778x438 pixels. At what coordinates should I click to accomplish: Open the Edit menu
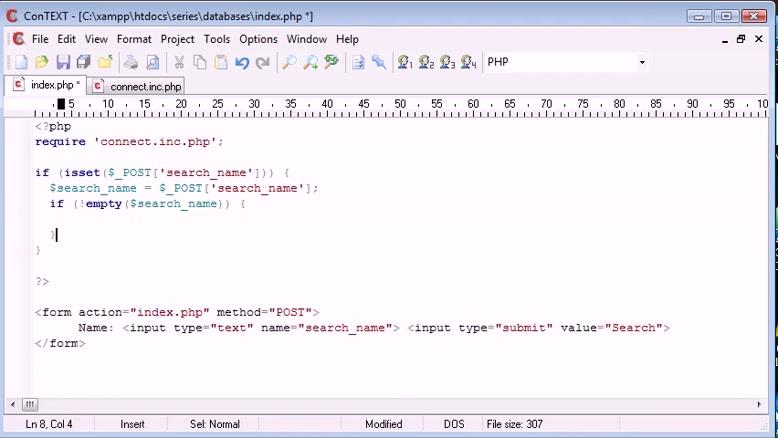(x=66, y=39)
